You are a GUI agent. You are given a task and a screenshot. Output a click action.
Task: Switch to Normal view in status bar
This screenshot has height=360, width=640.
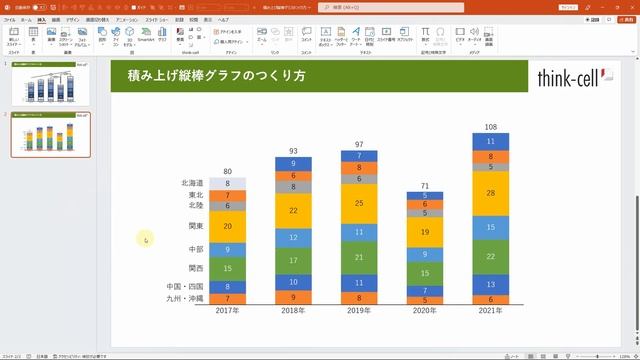click(531, 356)
